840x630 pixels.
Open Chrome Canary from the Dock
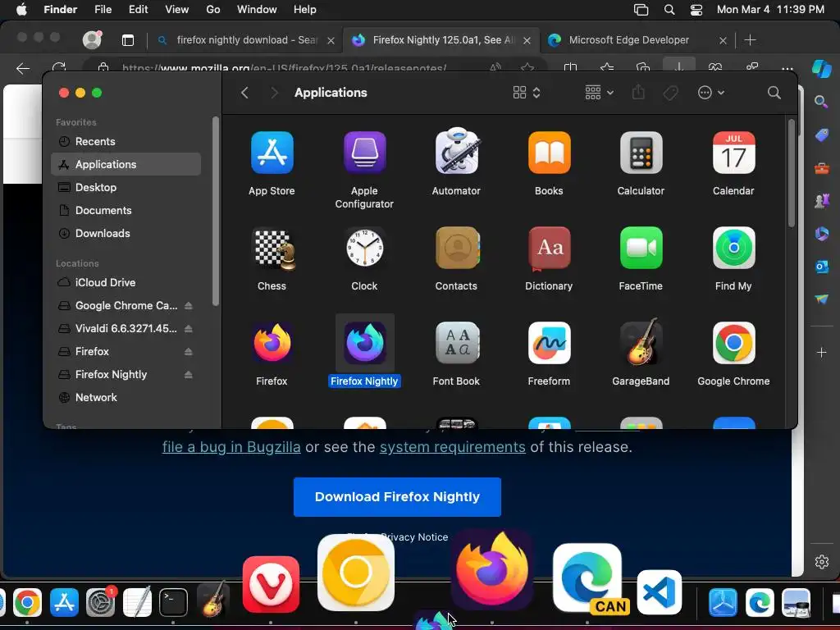pyautogui.click(x=356, y=573)
